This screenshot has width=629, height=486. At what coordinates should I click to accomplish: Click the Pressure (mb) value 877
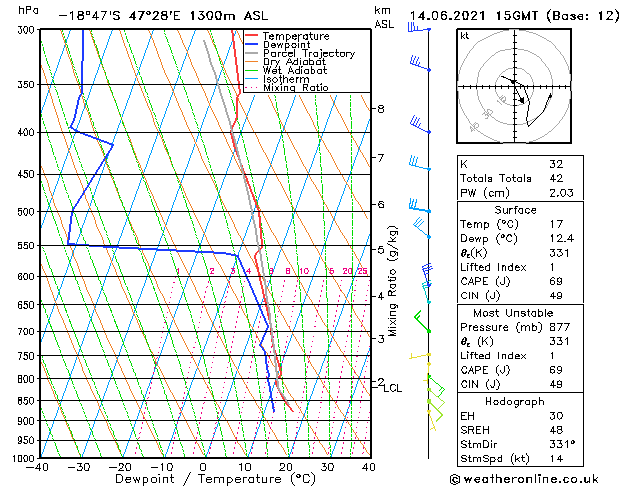coord(559,327)
